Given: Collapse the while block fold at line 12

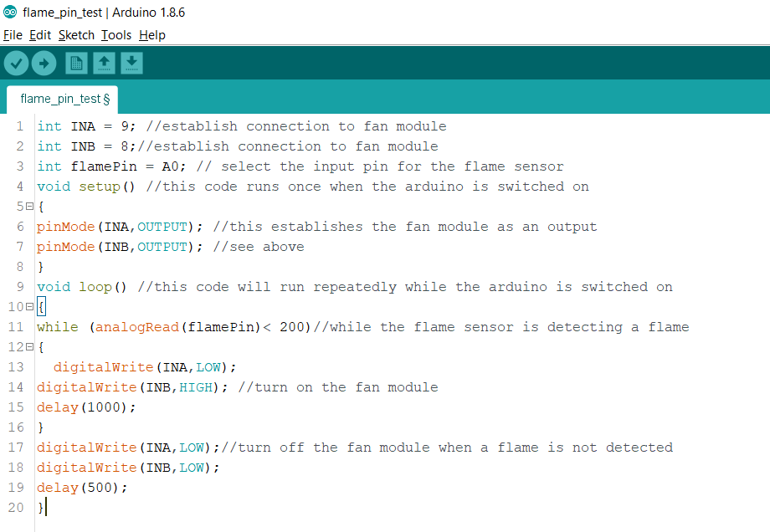Looking at the screenshot, I should click(x=29, y=347).
